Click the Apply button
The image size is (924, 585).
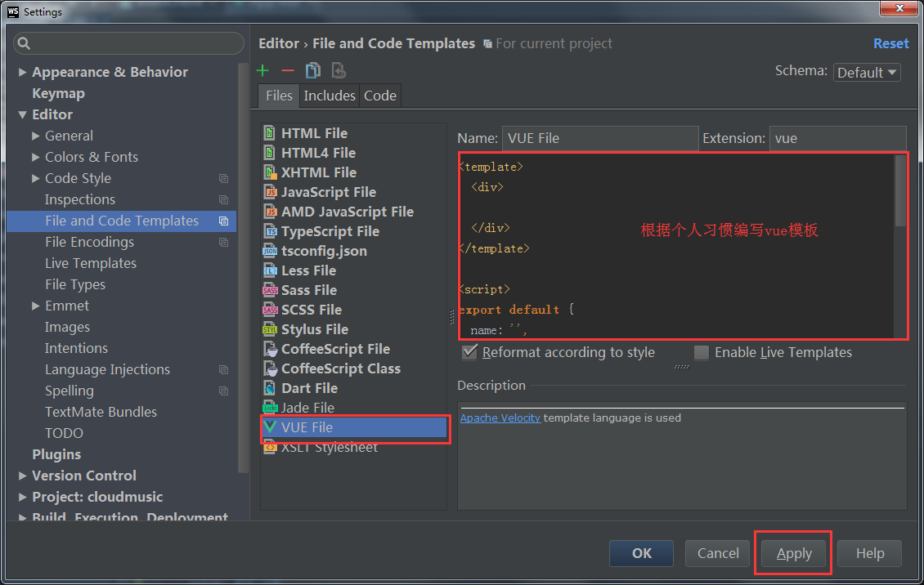(x=794, y=553)
